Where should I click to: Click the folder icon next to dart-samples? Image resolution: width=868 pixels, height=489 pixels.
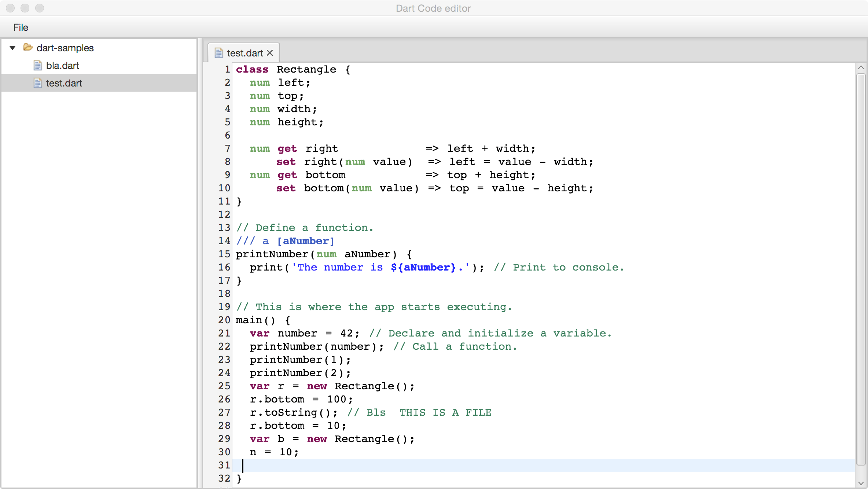[x=28, y=48]
